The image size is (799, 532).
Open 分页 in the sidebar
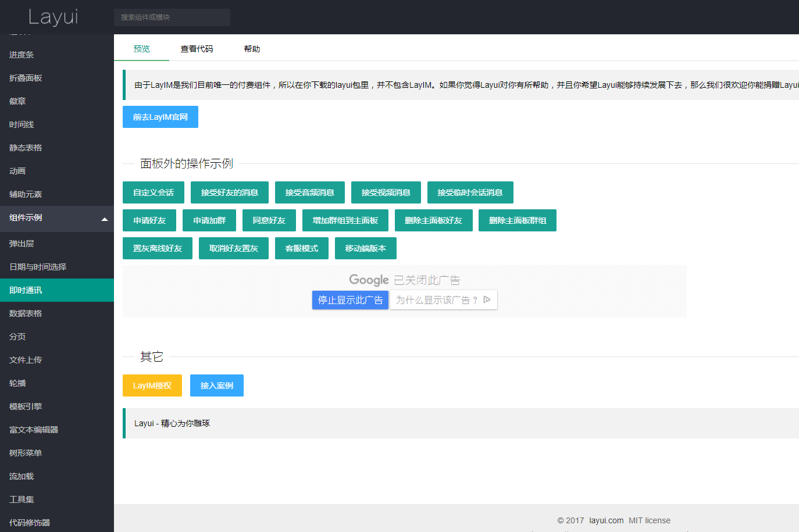[x=57, y=337]
